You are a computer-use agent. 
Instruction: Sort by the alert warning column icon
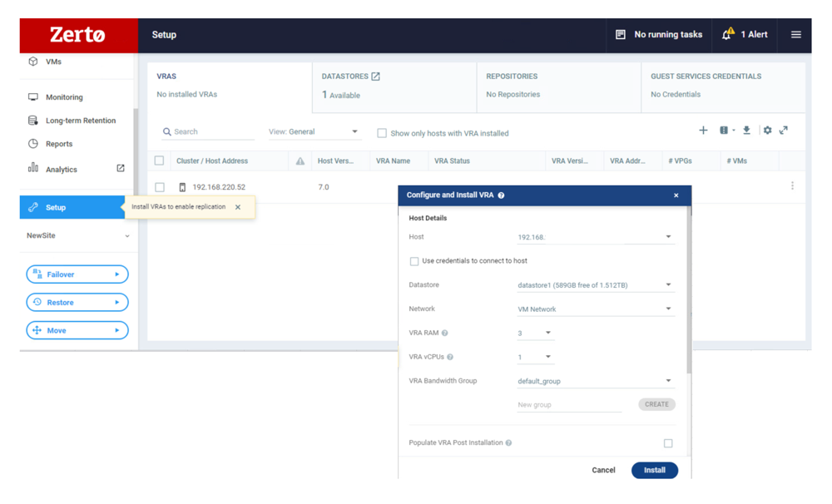pyautogui.click(x=300, y=161)
